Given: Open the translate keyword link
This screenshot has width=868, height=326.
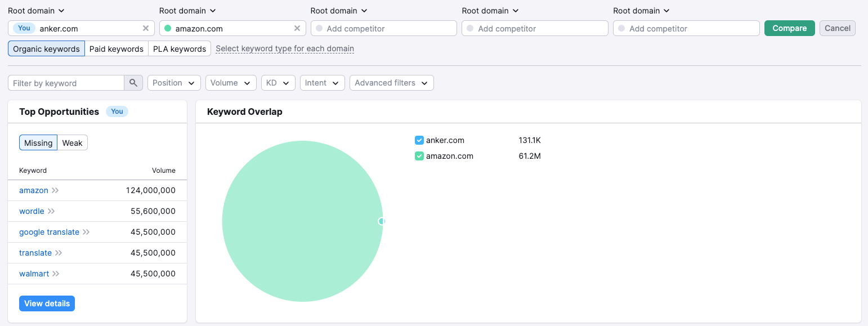Looking at the screenshot, I should pos(35,253).
